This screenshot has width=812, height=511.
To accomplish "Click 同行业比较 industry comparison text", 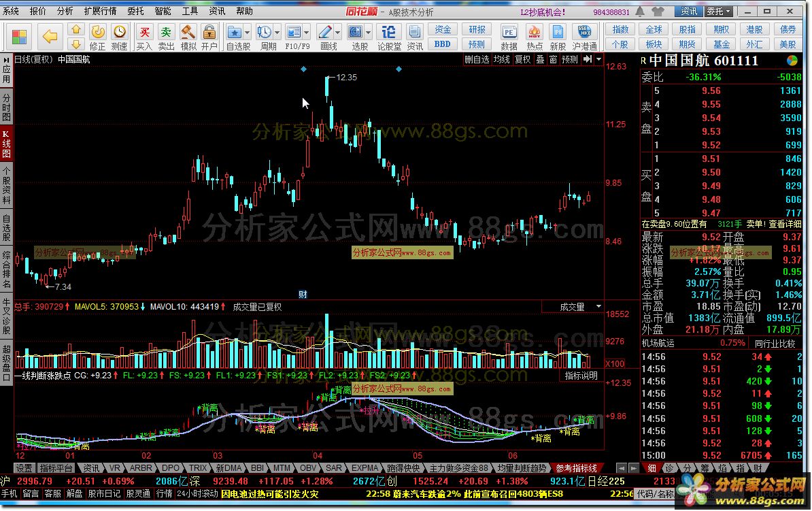I will click(x=775, y=343).
